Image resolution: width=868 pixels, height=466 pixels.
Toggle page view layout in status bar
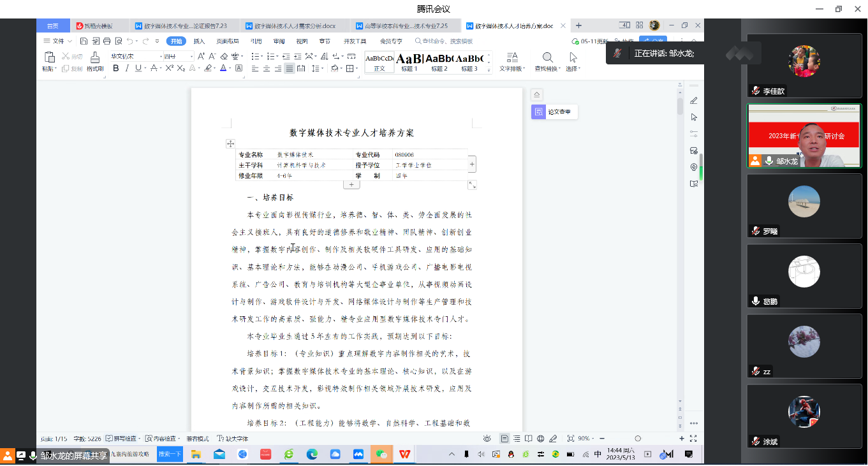pyautogui.click(x=504, y=439)
